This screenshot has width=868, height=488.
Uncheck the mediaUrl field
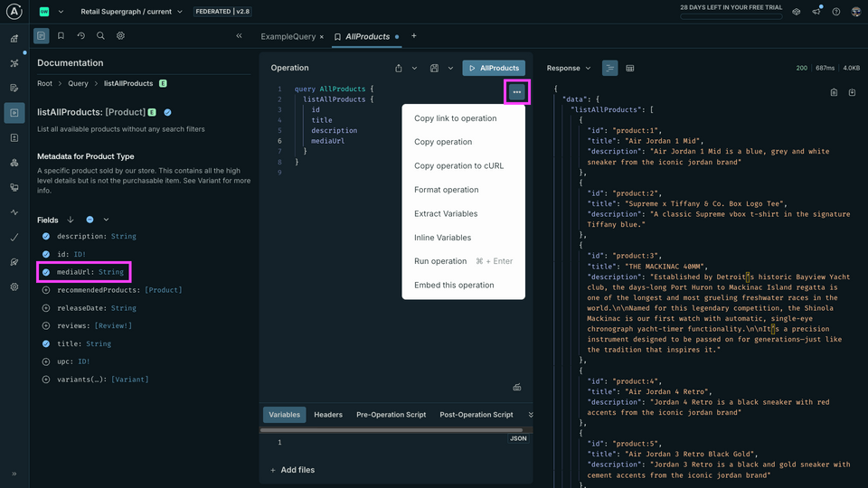pos(46,272)
